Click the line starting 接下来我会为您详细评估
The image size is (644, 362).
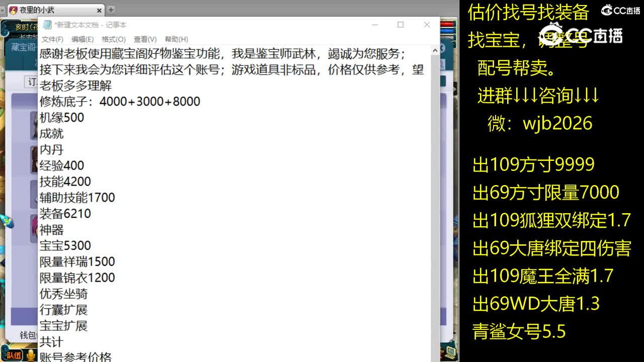tap(232, 70)
